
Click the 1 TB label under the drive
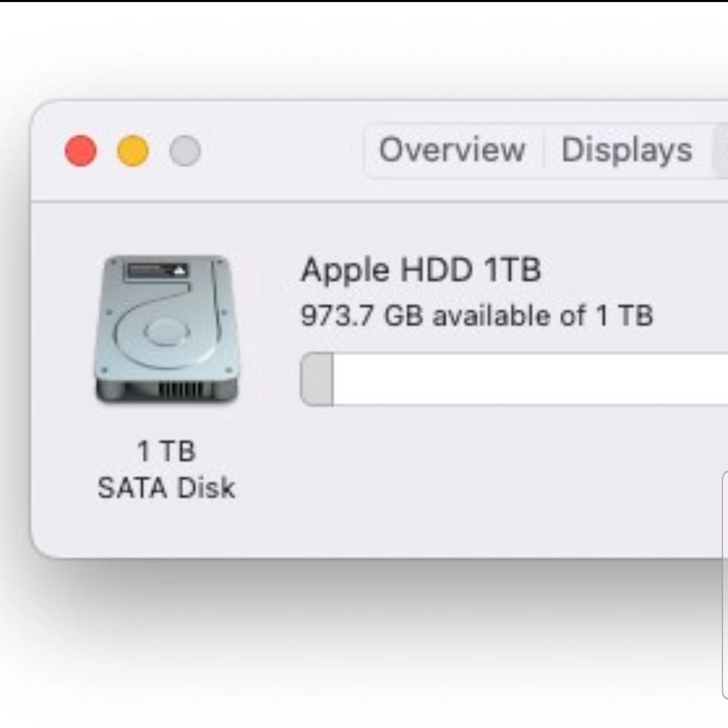click(166, 450)
